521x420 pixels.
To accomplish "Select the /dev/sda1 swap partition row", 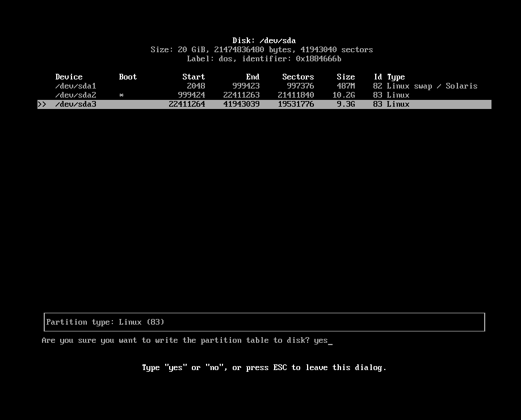I will (x=75, y=86).
